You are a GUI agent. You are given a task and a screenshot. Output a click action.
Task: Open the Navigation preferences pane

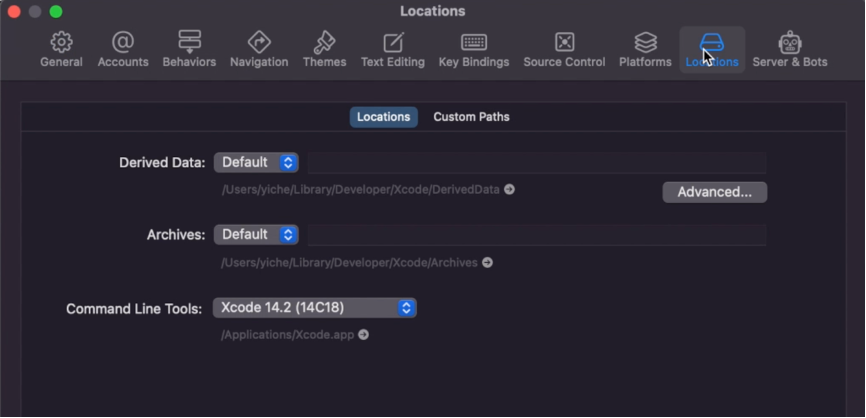pos(259,50)
